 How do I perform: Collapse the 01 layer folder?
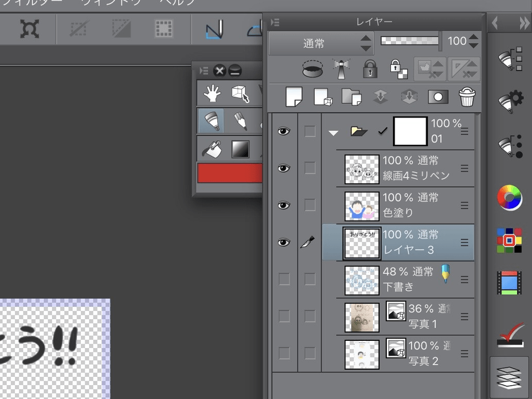pyautogui.click(x=332, y=132)
